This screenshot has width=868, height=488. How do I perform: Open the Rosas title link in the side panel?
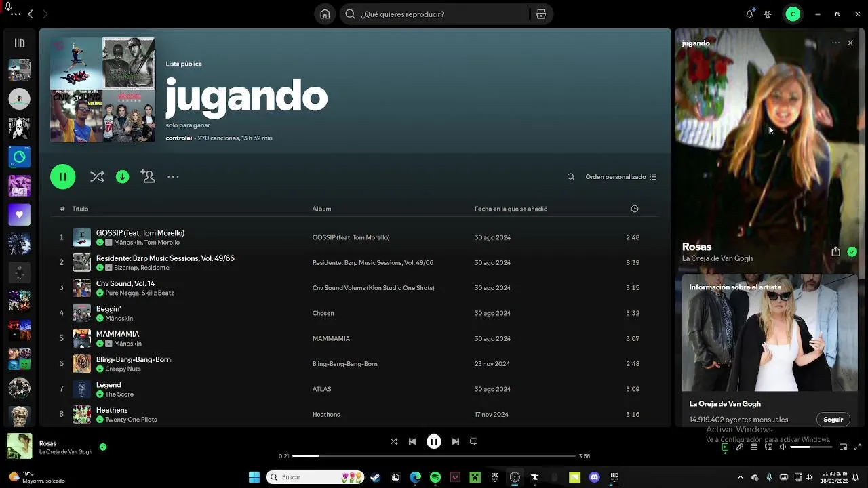pos(696,247)
